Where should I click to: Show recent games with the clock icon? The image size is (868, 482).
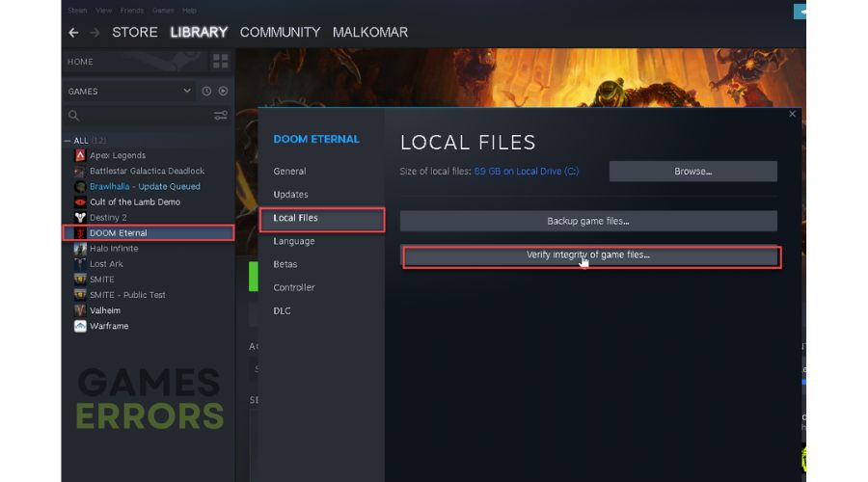click(x=206, y=91)
